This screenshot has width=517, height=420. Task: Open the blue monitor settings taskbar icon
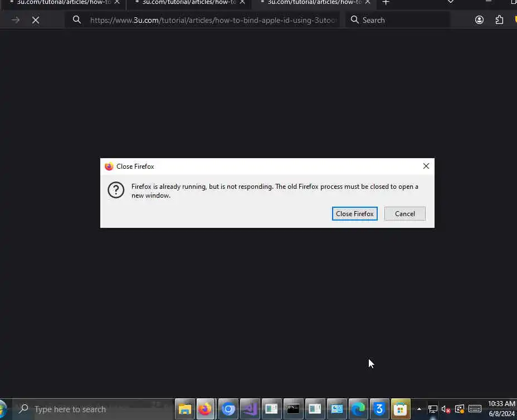336,409
